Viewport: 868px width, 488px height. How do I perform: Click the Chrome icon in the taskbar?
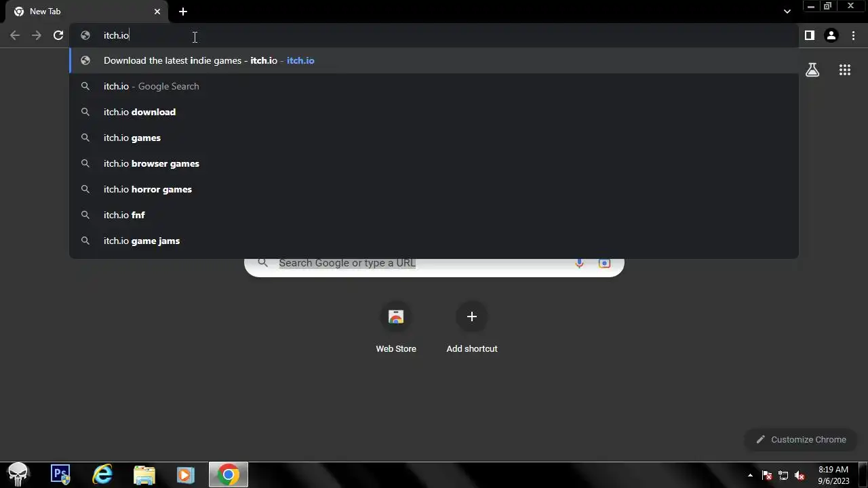(x=229, y=474)
